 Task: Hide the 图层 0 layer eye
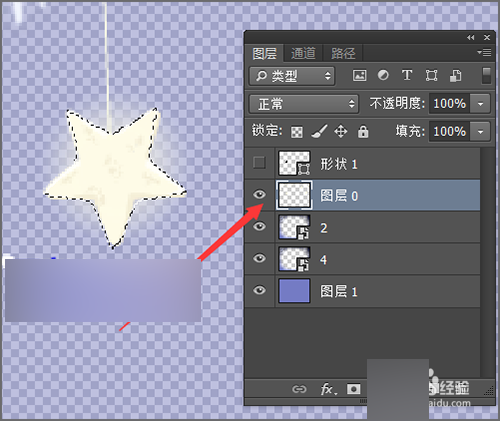pos(259,194)
